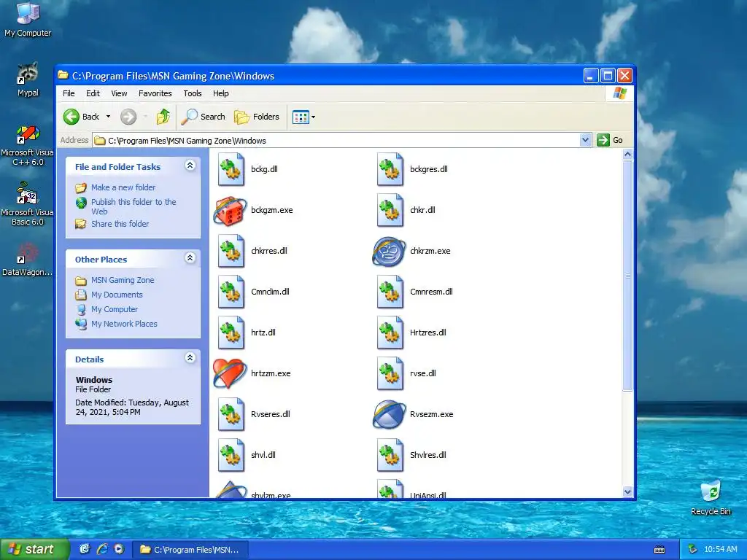Screen dimensions: 747x560
Task: Select the bckgres.dll file icon
Action: pos(390,169)
